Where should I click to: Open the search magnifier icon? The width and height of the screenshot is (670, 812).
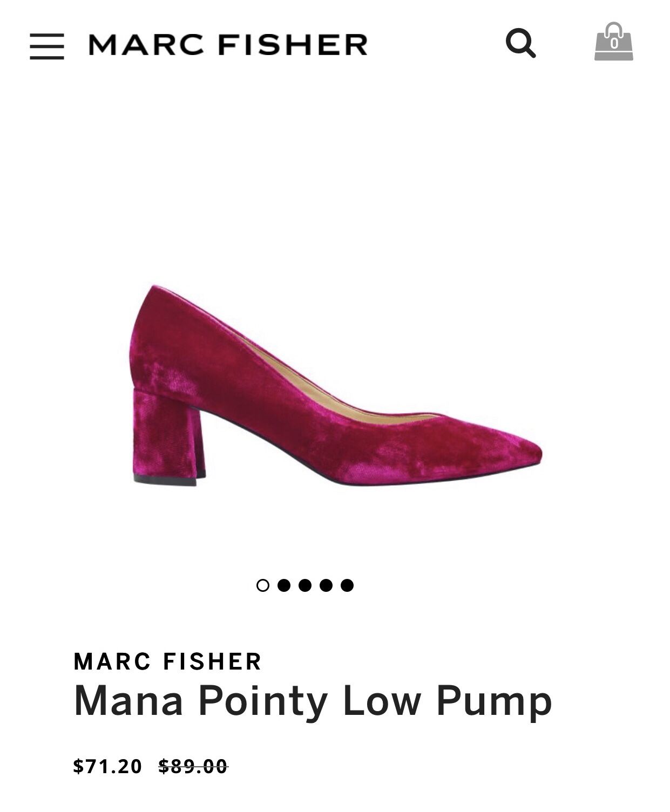tap(520, 43)
